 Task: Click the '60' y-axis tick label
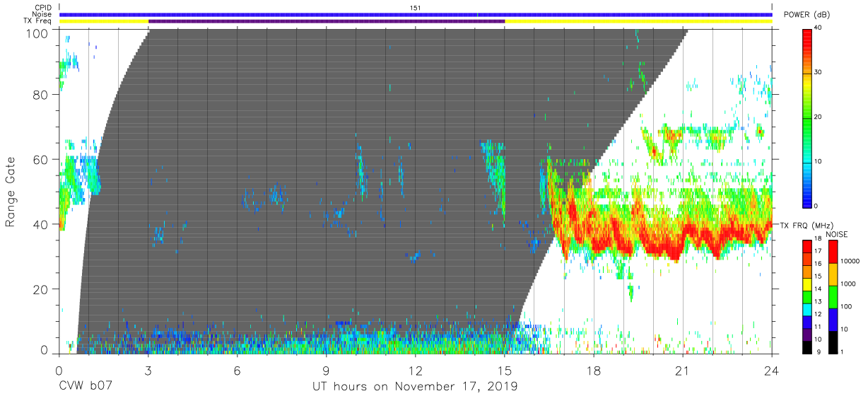pyautogui.click(x=41, y=160)
